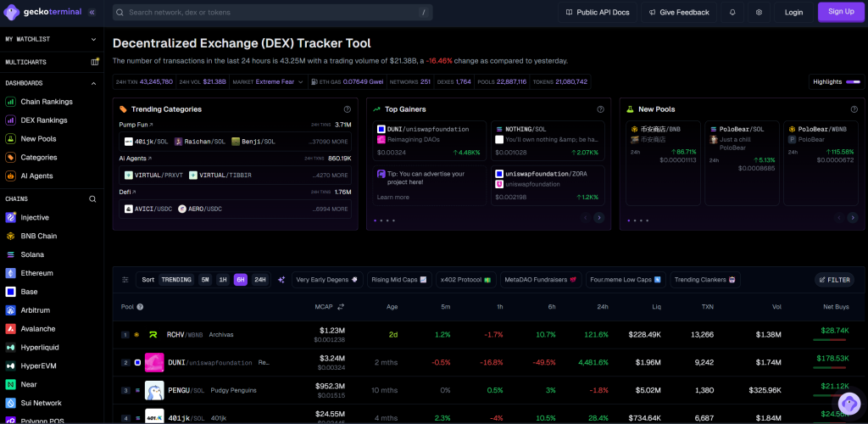
Task: Open the Public API Docs link
Action: click(x=597, y=13)
